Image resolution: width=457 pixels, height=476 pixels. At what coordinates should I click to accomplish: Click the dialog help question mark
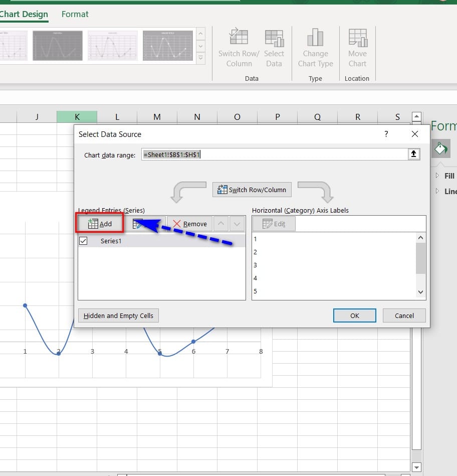pos(386,134)
